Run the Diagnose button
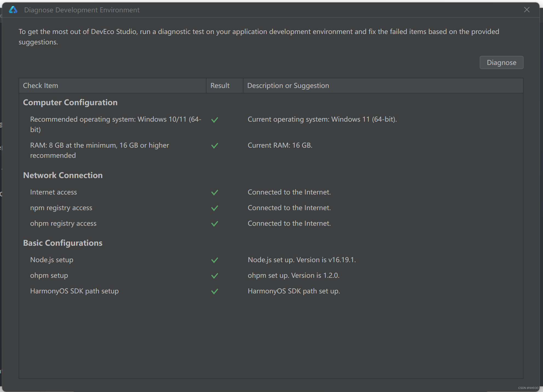The image size is (543, 392). [x=501, y=62]
